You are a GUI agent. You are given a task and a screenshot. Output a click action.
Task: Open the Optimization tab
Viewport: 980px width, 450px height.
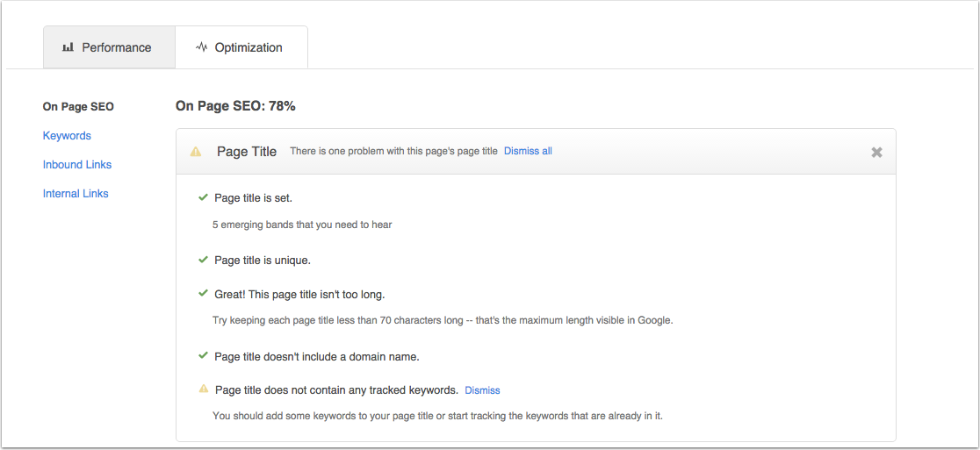click(x=241, y=47)
